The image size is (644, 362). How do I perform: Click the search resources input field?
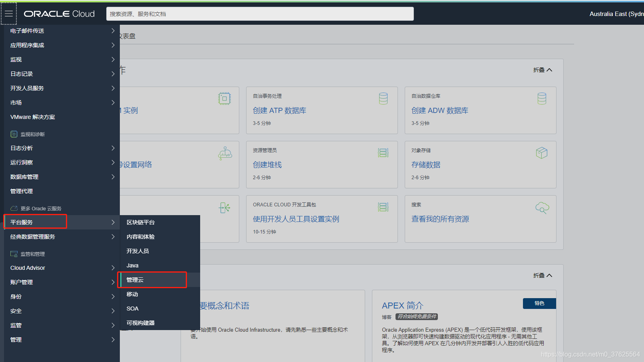point(260,14)
